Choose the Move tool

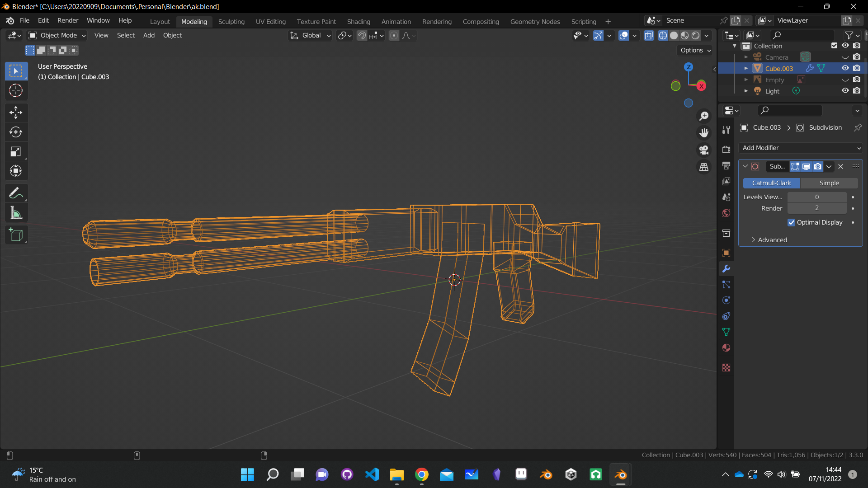pos(16,112)
